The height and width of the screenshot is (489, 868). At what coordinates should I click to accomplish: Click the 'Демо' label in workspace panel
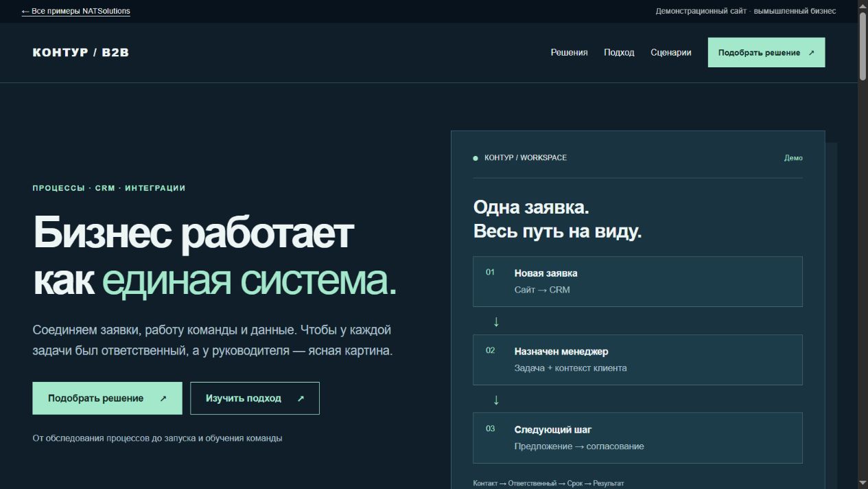[x=793, y=158]
